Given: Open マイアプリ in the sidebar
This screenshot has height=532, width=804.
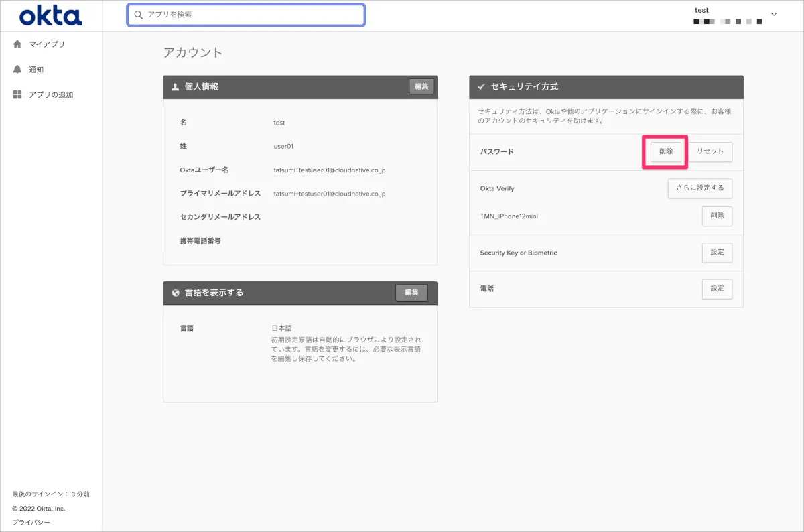Looking at the screenshot, I should [x=47, y=44].
